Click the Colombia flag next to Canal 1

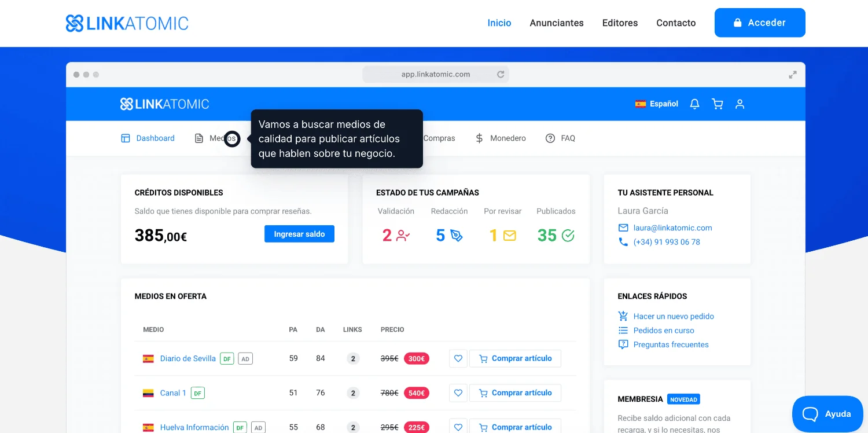tap(148, 393)
